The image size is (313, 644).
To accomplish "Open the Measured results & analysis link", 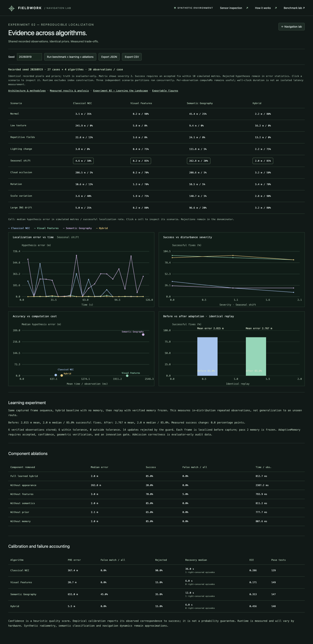I will (x=69, y=91).
